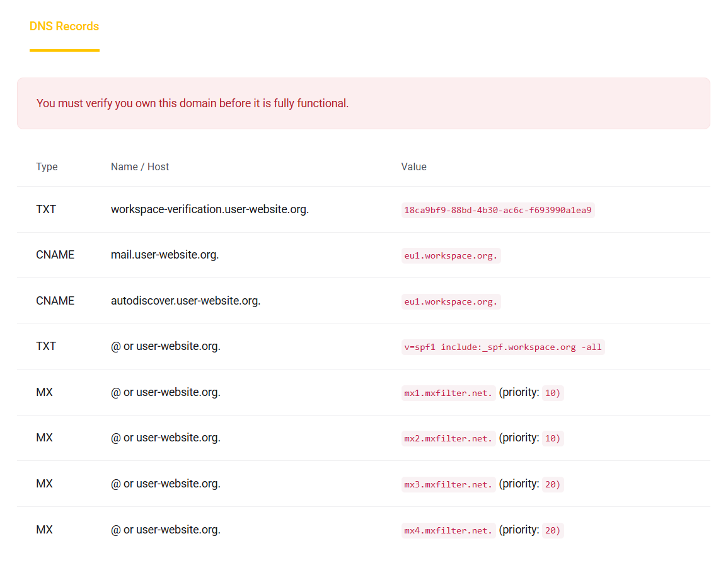Select the Name / Host column header

[140, 167]
